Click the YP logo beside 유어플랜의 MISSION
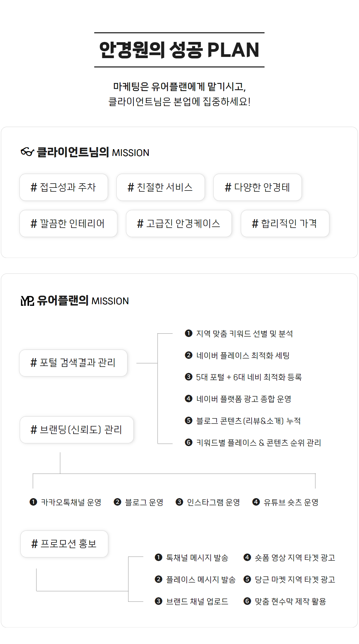 pyautogui.click(x=27, y=301)
